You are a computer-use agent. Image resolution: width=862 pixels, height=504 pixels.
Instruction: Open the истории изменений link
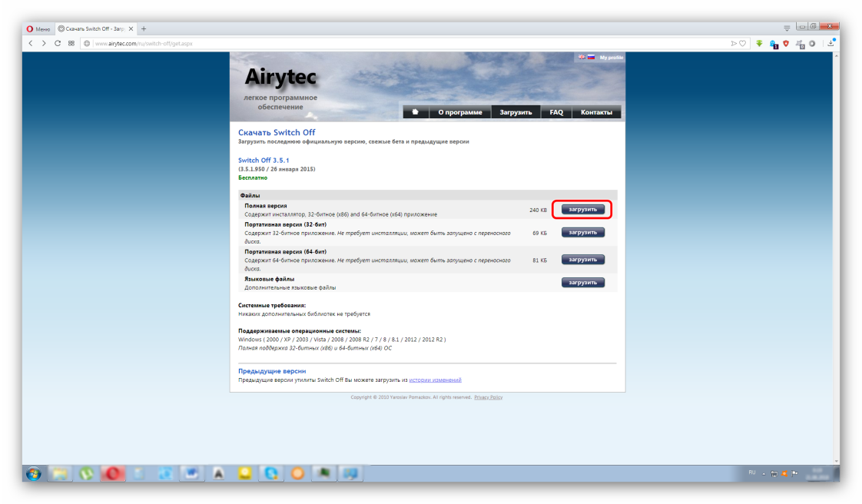(435, 380)
